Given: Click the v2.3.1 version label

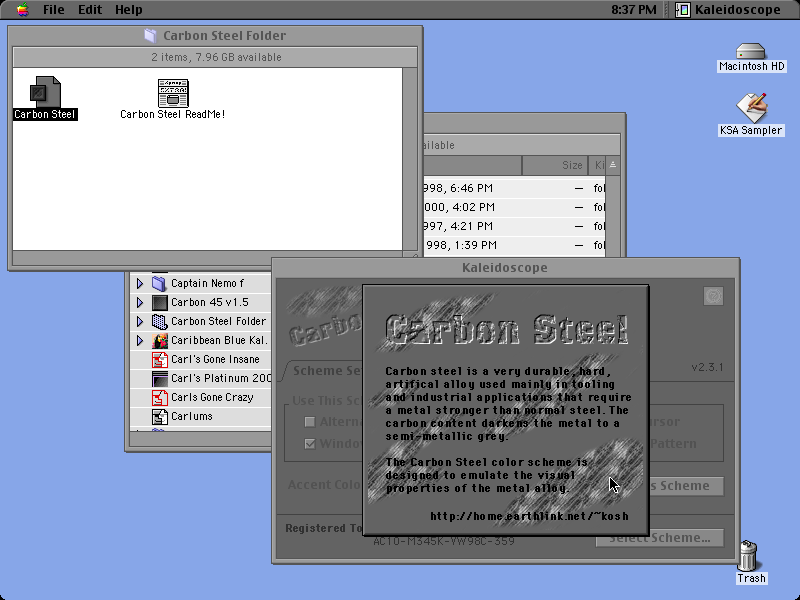Looking at the screenshot, I should pos(707,367).
